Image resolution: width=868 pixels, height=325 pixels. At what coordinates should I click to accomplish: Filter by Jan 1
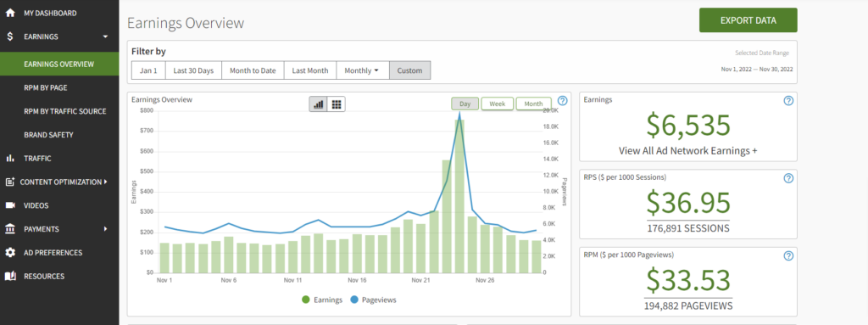click(x=148, y=70)
